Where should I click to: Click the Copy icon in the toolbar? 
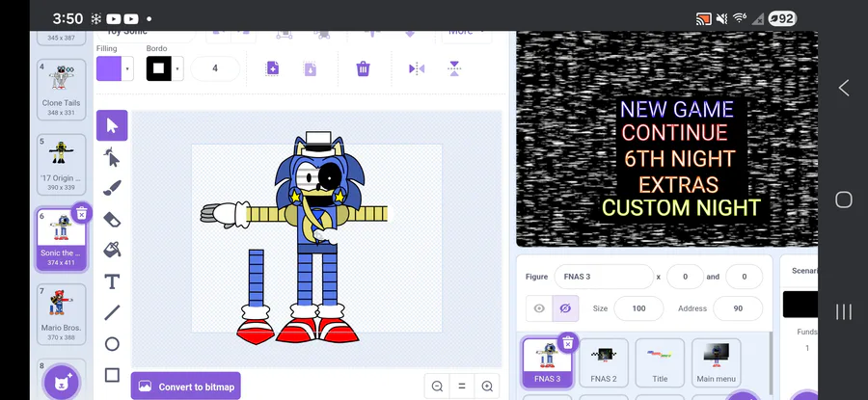tap(272, 68)
